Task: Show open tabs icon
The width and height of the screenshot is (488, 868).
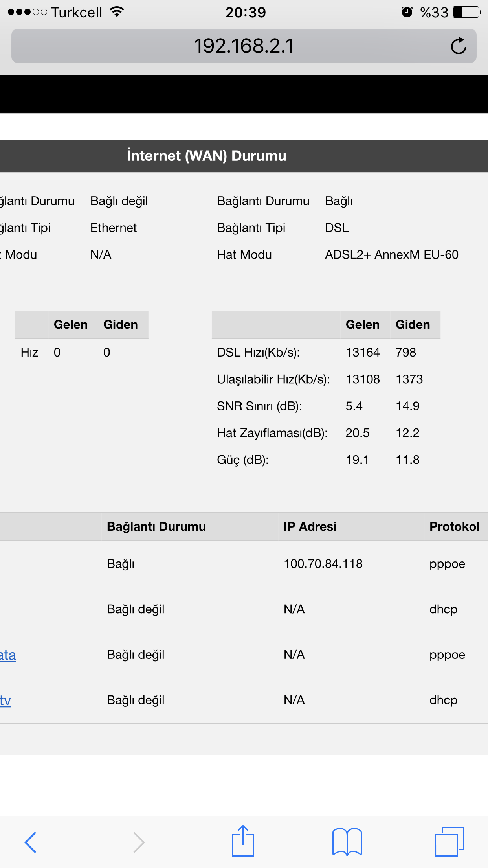Action: point(449,842)
